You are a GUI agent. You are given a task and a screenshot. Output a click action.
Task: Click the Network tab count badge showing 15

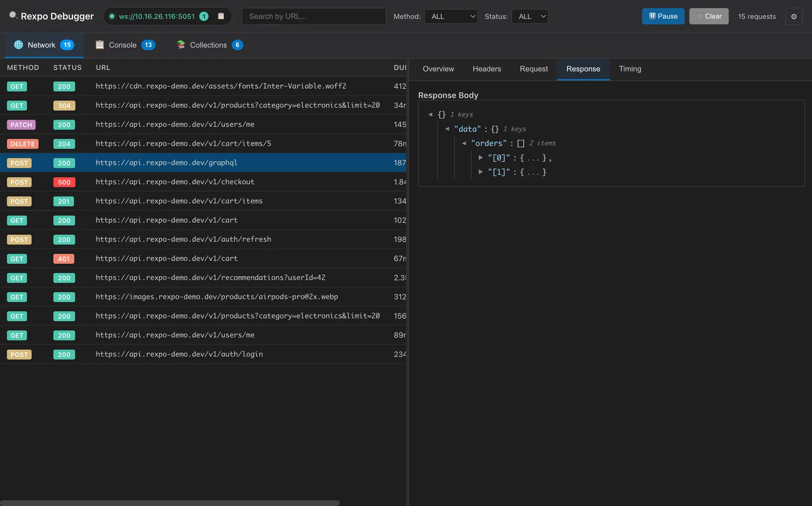click(x=67, y=45)
